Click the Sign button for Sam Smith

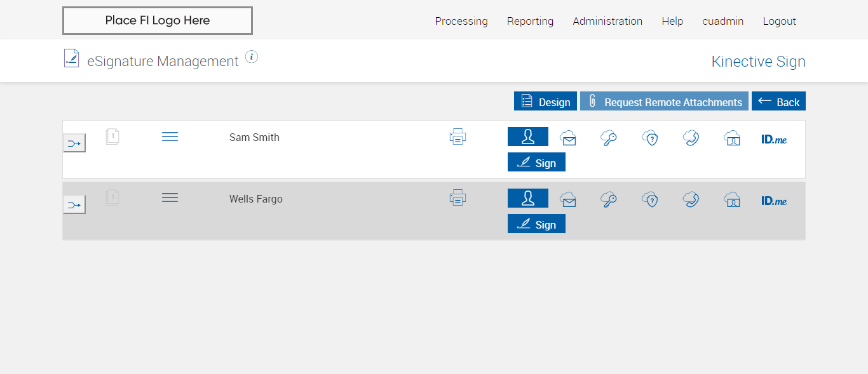coord(536,163)
